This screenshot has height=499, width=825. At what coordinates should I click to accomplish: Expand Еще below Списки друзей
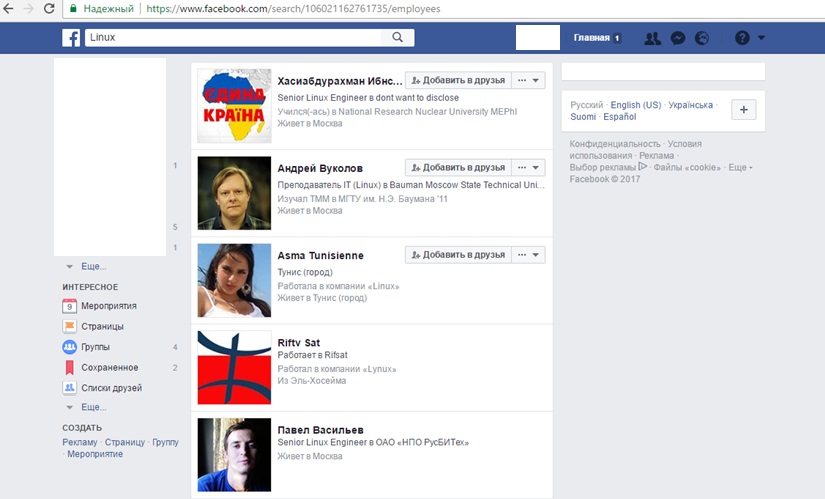click(x=93, y=407)
